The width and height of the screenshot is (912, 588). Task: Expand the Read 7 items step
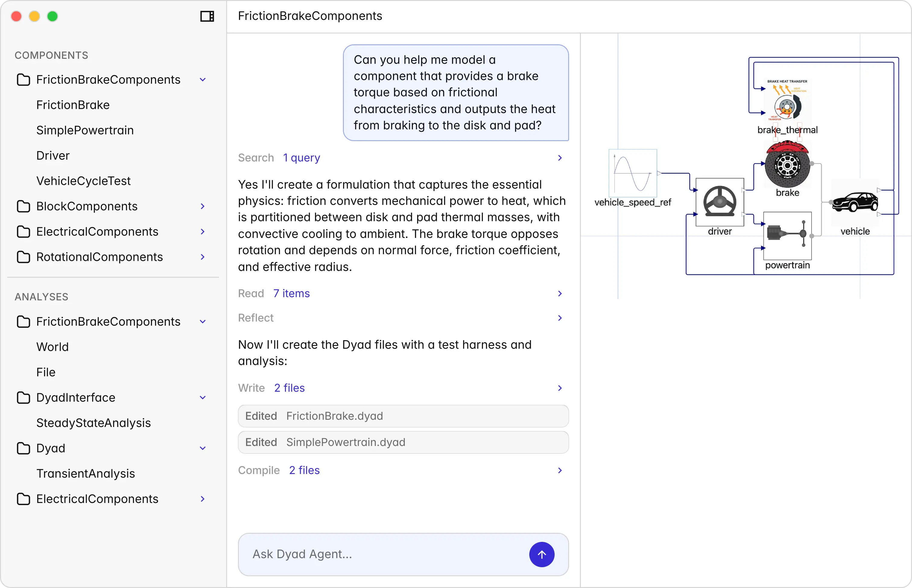coord(560,294)
